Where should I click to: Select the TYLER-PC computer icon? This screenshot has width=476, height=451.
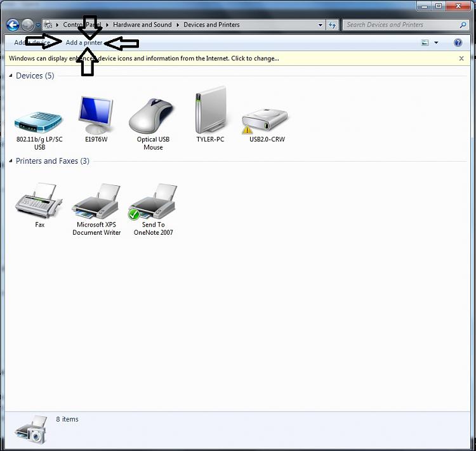point(211,110)
